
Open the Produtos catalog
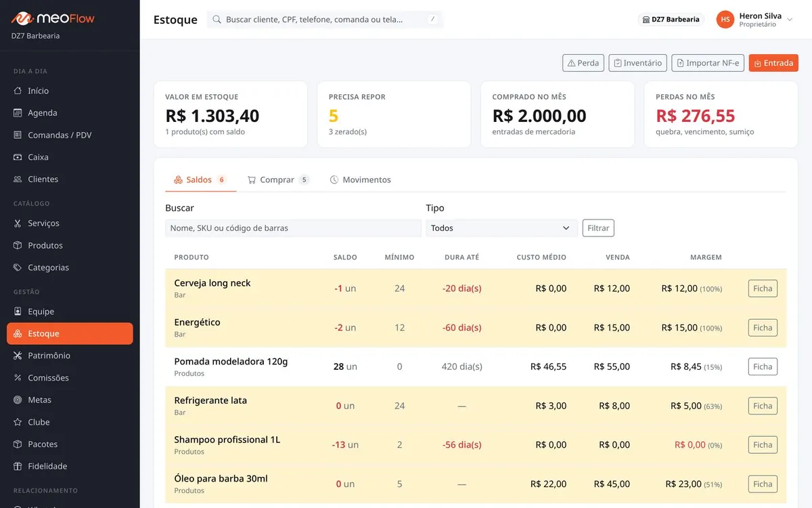(x=70, y=245)
